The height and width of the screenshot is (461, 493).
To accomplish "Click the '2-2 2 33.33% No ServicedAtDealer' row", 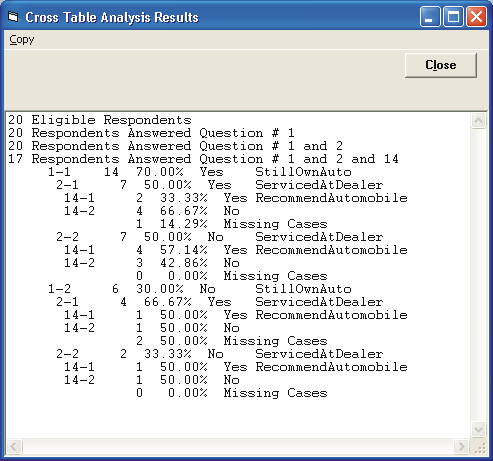I will pos(220,354).
